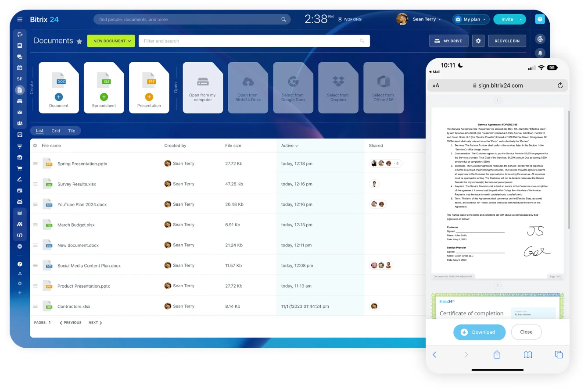This screenshot has width=588, height=392.
Task: Open the robot automation sidebar icon
Action: (x=20, y=202)
